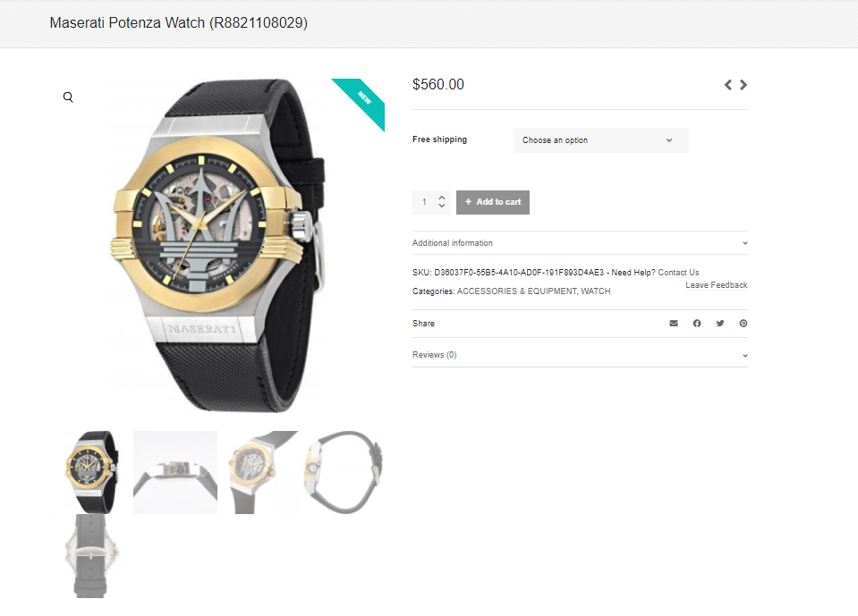
Task: Increase quantity with up arrow
Action: tap(442, 198)
